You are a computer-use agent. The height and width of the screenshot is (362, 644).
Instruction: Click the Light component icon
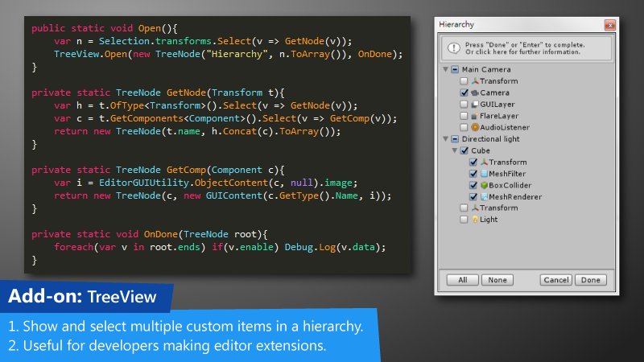point(475,220)
